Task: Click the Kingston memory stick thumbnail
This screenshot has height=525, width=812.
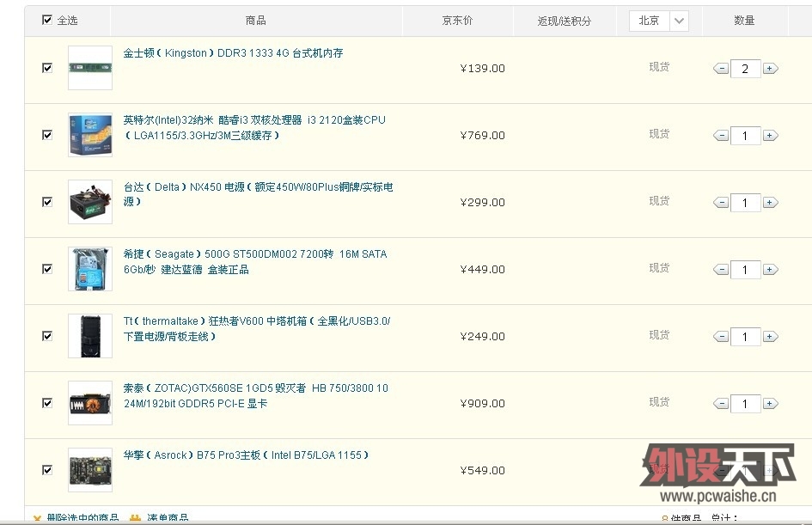Action: pos(90,68)
